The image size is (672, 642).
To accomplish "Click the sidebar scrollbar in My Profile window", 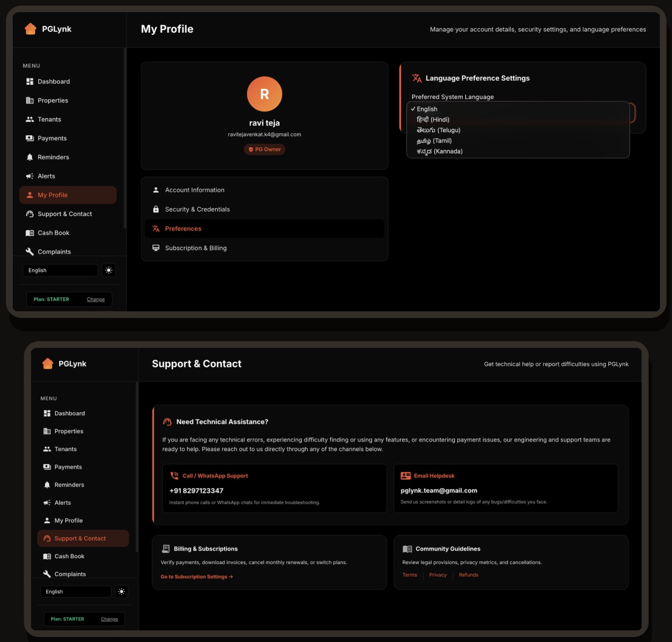I will (x=125, y=138).
